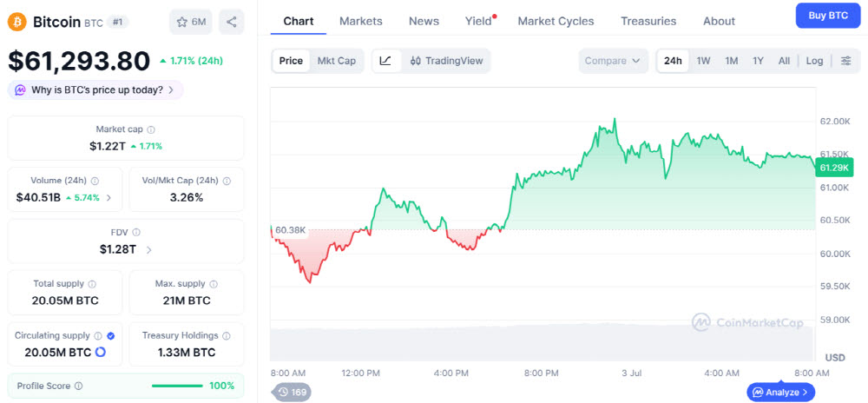Switch to TradingView candlestick chart

coord(447,61)
